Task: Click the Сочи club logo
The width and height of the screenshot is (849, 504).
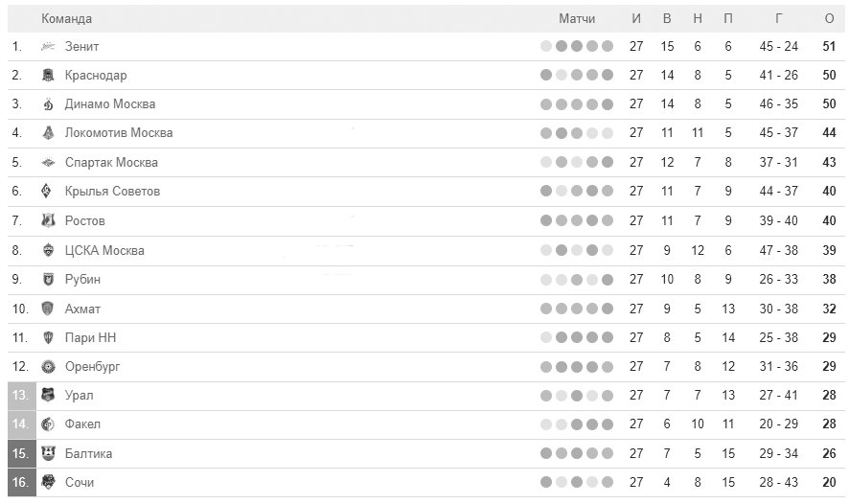Action: click(x=48, y=482)
